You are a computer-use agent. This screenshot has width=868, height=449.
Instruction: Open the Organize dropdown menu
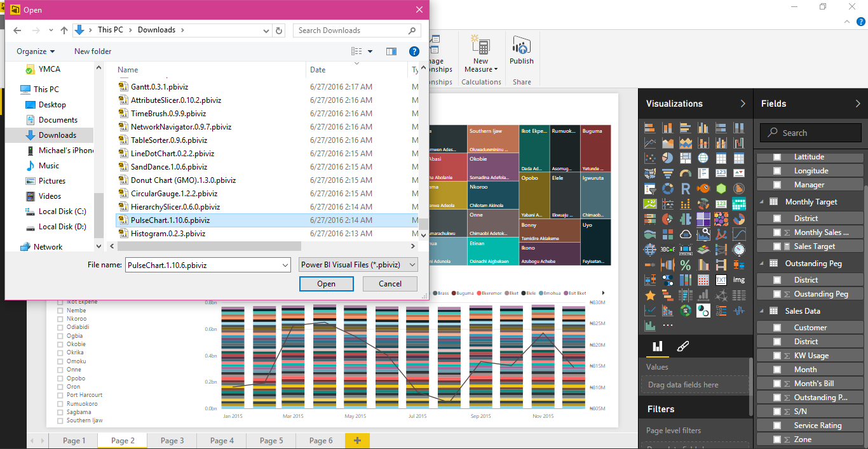point(36,51)
